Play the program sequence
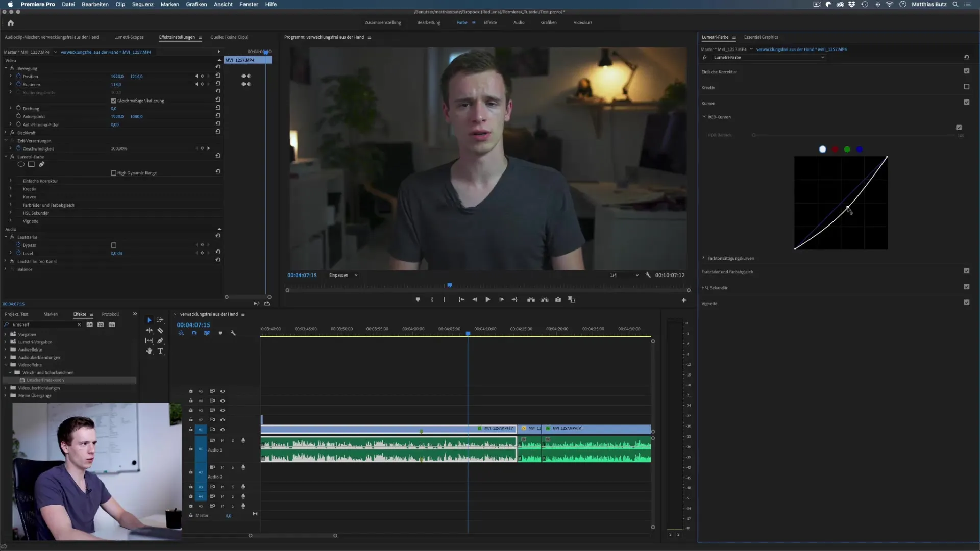This screenshot has height=551, width=980. (x=488, y=299)
